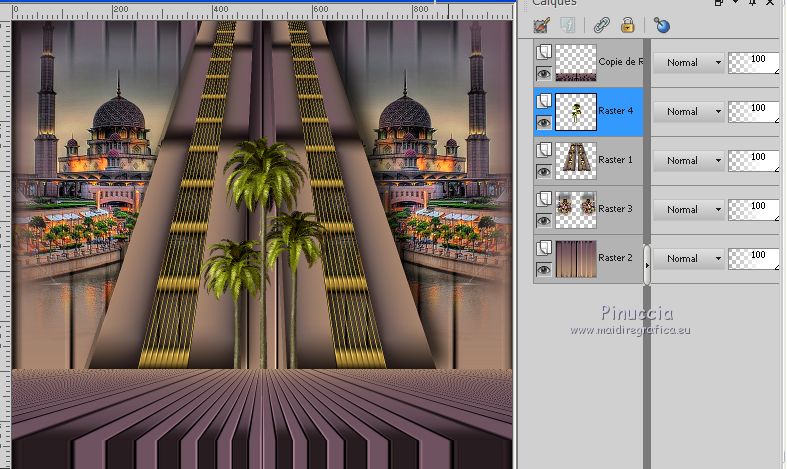Click layer type icon of Copie de R layer
The image size is (787, 469).
click(x=544, y=52)
